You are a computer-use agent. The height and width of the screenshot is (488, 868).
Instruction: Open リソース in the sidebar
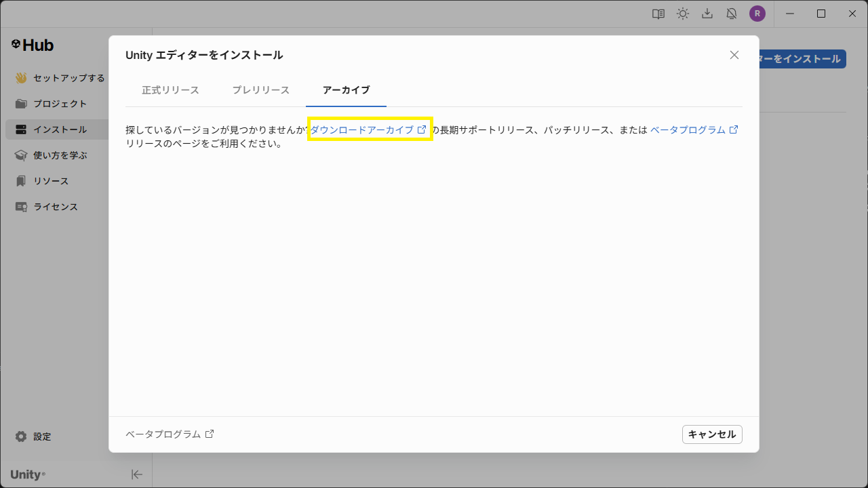(x=51, y=181)
